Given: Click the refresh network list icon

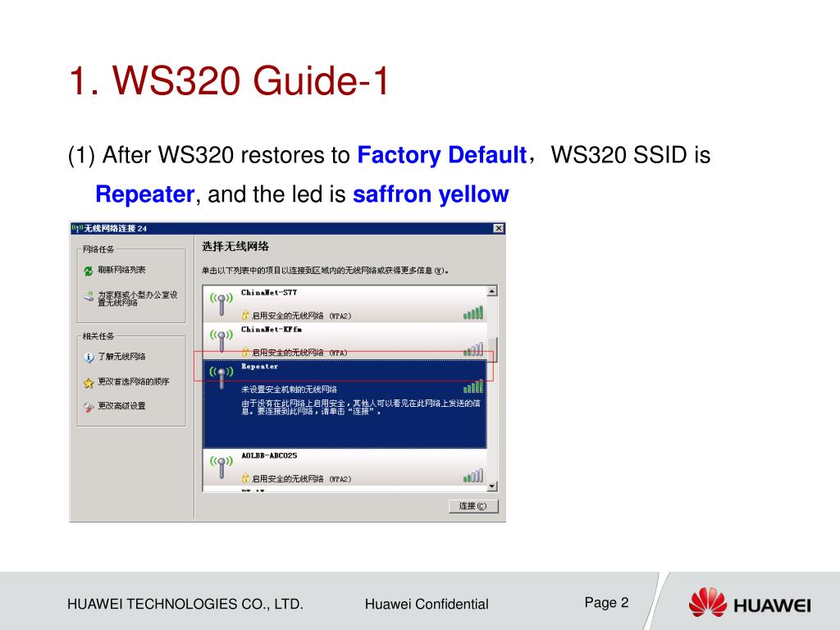Looking at the screenshot, I should (89, 271).
